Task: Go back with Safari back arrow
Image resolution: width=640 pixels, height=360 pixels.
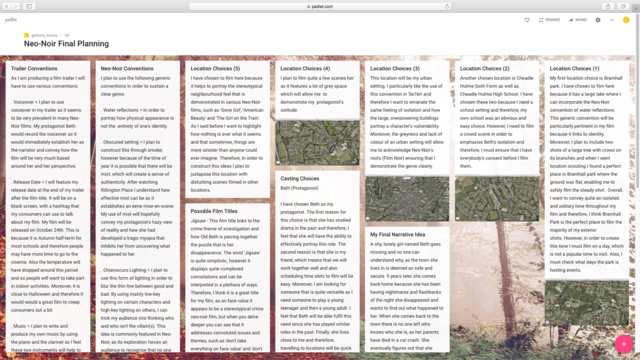Action: [x=7, y=6]
